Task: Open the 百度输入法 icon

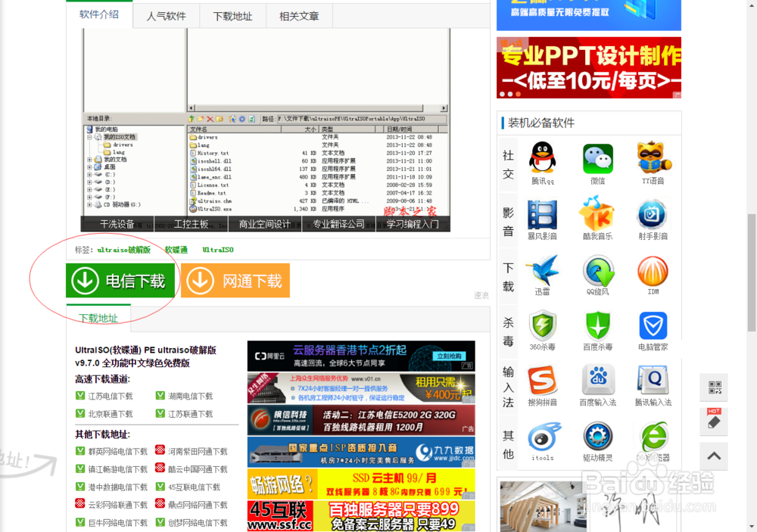Action: 598,379
